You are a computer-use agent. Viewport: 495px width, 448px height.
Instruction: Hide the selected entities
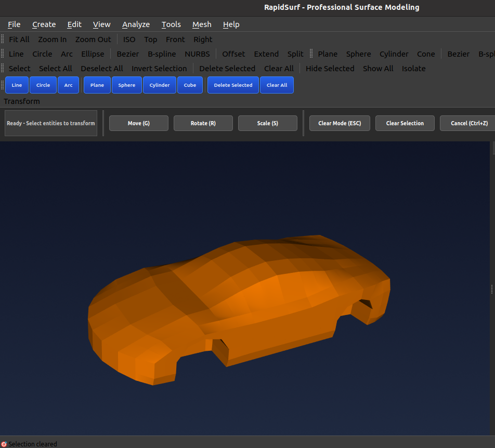pyautogui.click(x=330, y=68)
